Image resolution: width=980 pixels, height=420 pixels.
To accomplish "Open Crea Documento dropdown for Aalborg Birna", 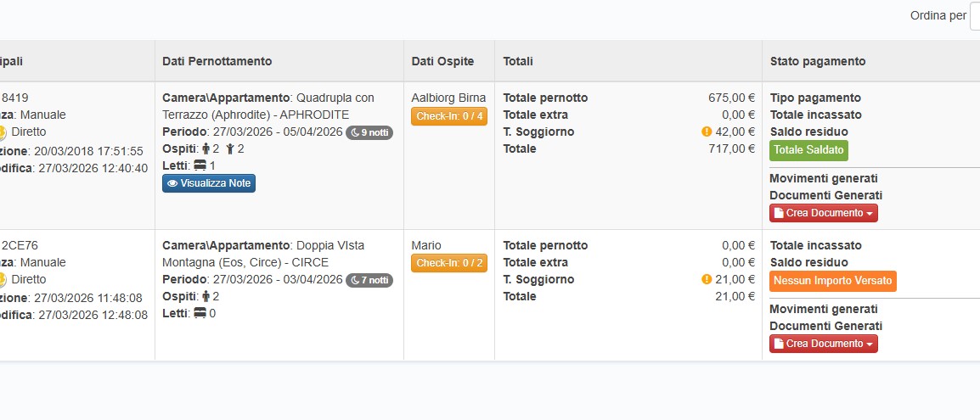I will point(824,213).
